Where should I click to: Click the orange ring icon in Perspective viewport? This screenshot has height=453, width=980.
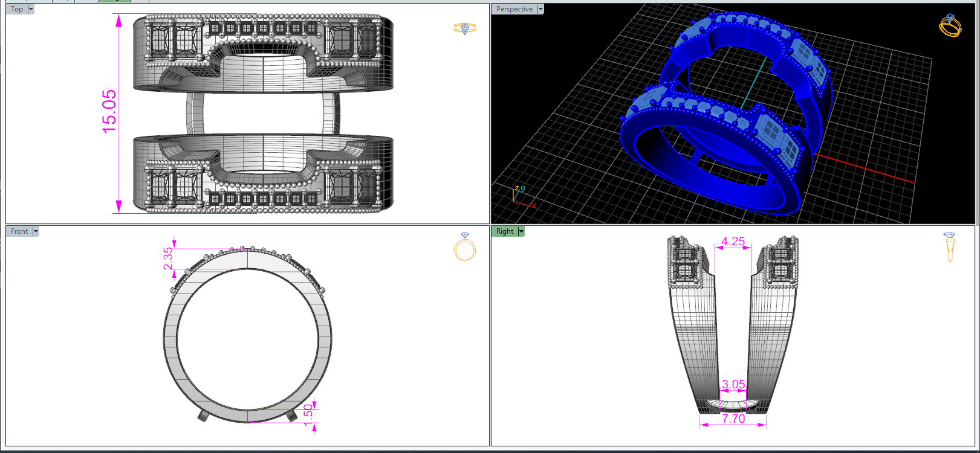coord(950,25)
